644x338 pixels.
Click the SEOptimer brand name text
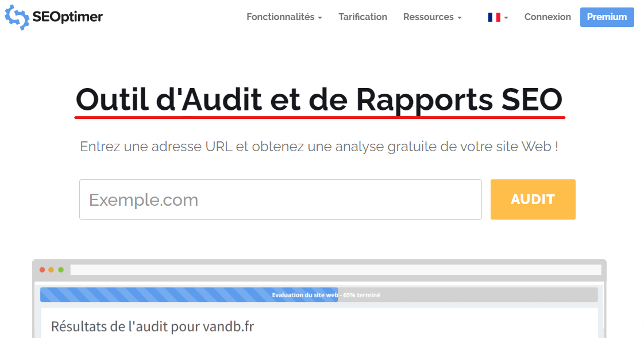pyautogui.click(x=68, y=17)
